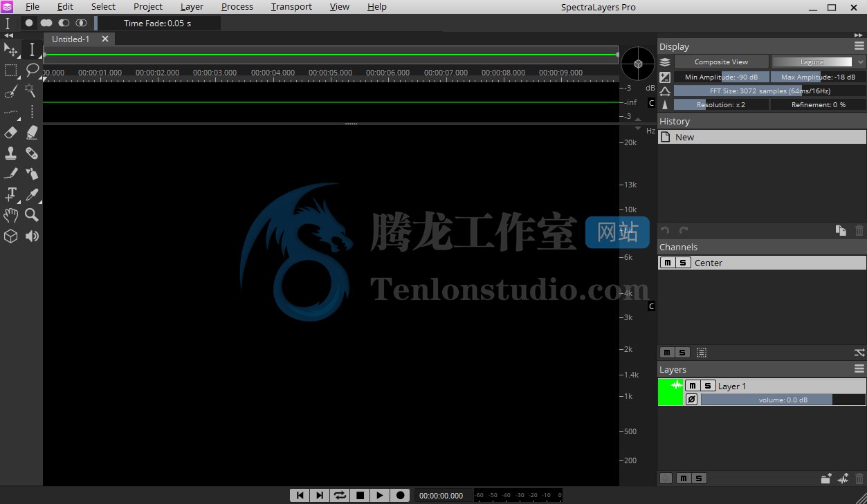
Task: Select the Text marker tool
Action: coord(11,195)
